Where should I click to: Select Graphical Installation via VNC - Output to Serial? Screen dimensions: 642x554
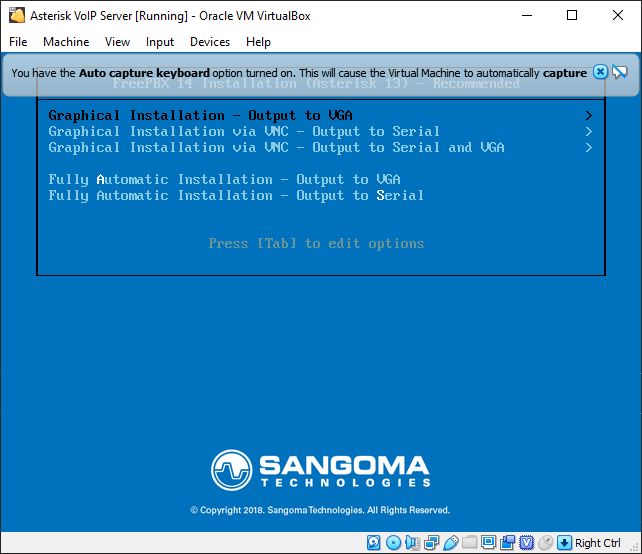pos(321,131)
